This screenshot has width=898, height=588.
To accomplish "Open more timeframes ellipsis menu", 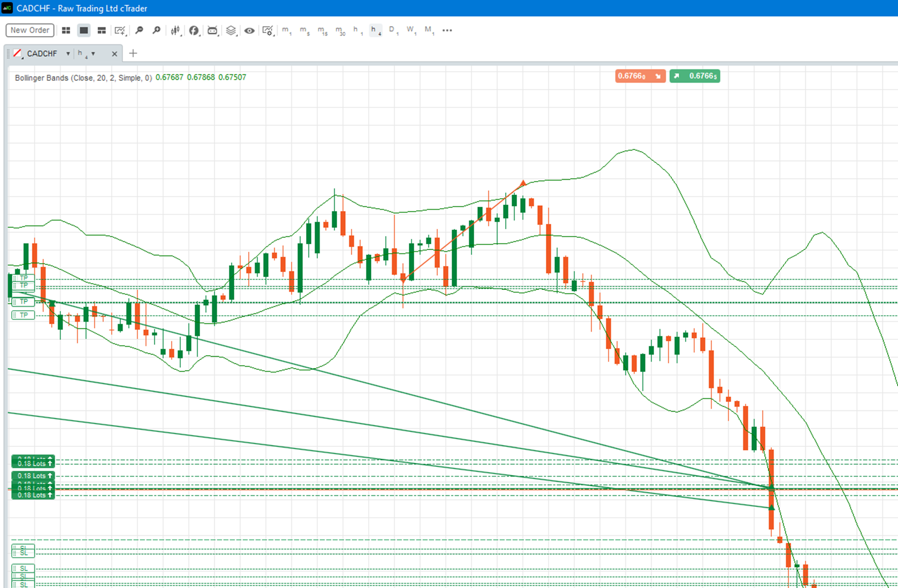I will [447, 30].
